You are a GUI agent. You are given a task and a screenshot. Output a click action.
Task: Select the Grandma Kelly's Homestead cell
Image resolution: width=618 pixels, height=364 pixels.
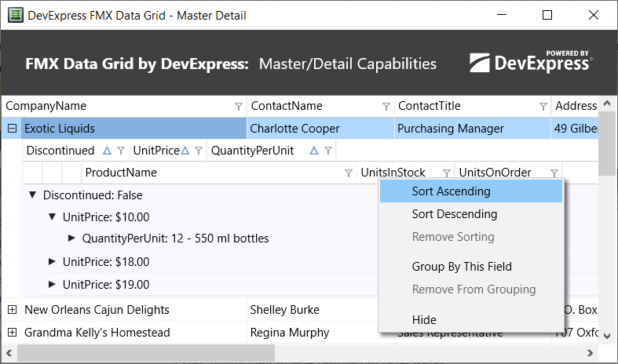134,333
